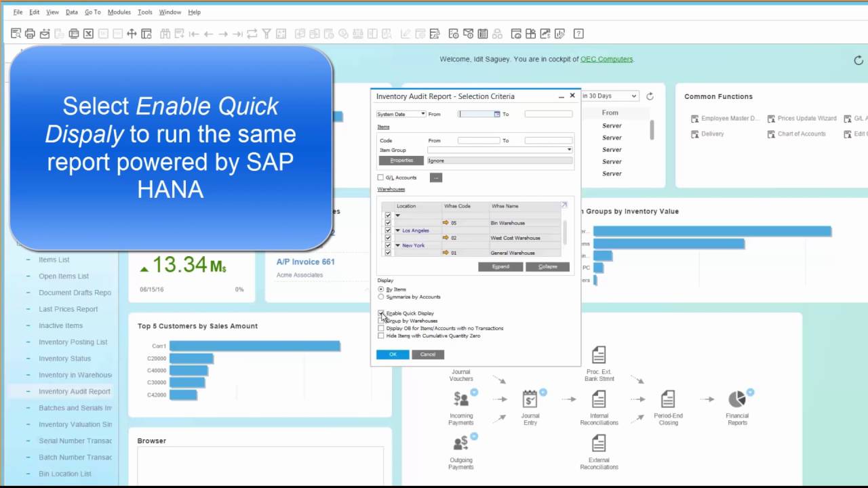Click the Next Record right arrow icon
Viewport: 868px width, 488px height.
pos(223,33)
